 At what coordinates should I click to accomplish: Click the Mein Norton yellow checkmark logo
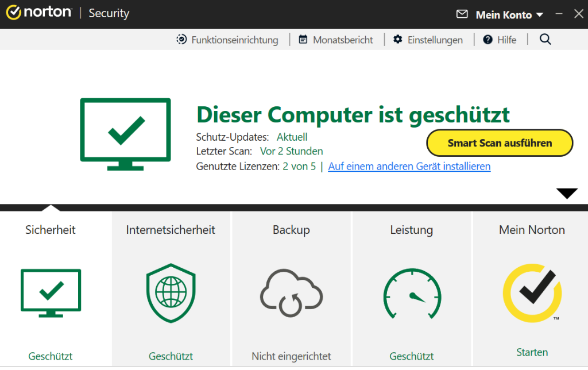pos(532,293)
